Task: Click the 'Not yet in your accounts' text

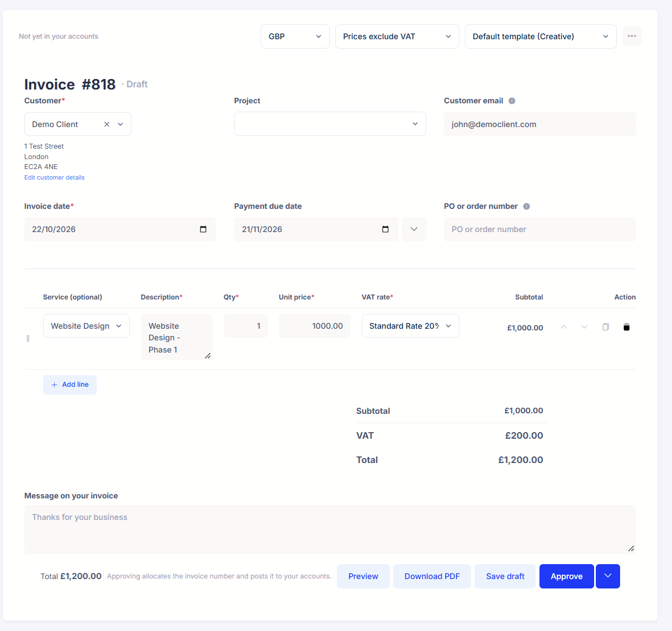Action: click(59, 36)
